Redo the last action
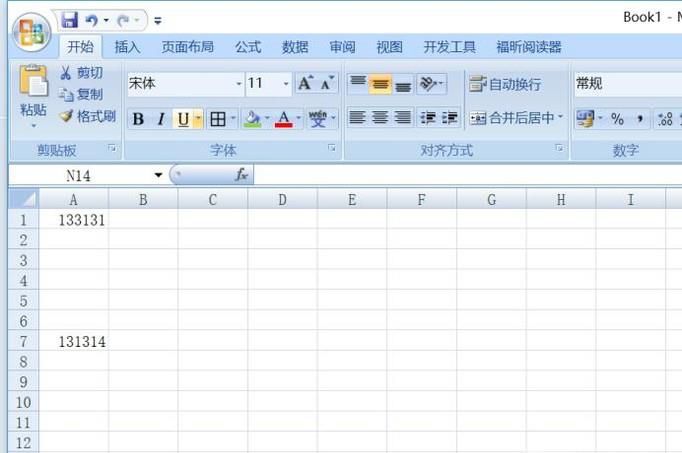The width and height of the screenshot is (682, 453). tap(124, 20)
